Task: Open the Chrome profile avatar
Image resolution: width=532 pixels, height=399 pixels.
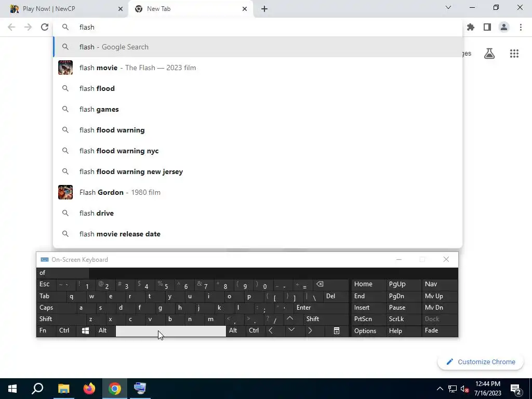Action: (x=504, y=27)
